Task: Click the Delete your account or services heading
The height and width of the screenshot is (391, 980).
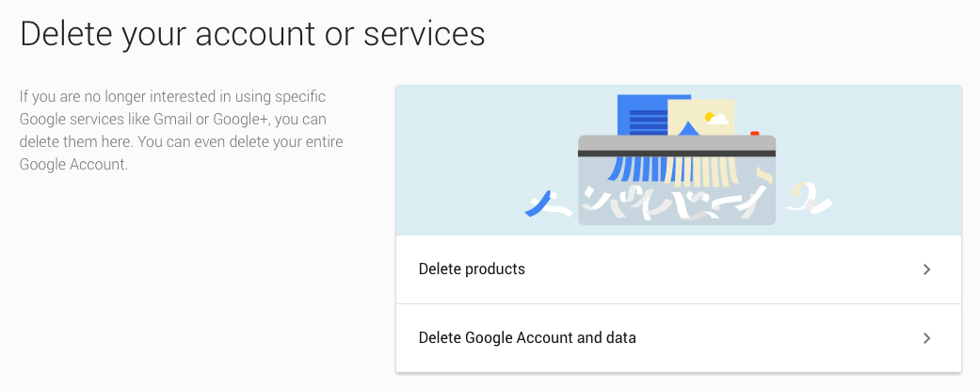Action: (x=252, y=34)
